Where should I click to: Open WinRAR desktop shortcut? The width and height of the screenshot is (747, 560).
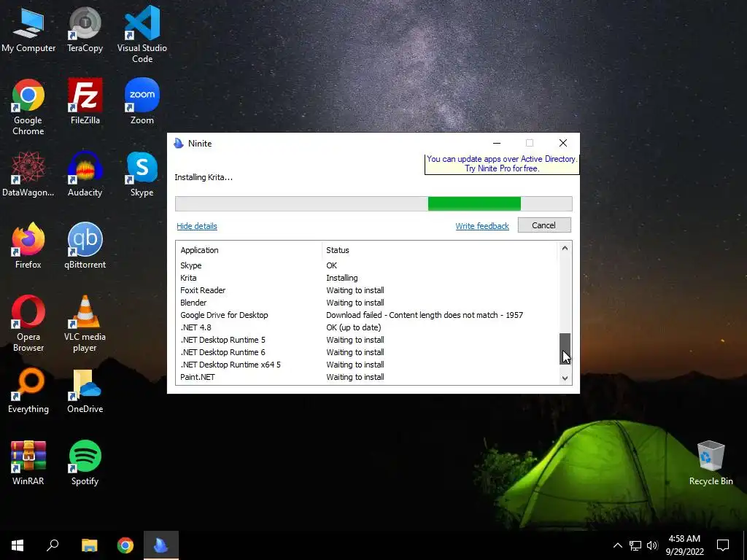(x=28, y=463)
